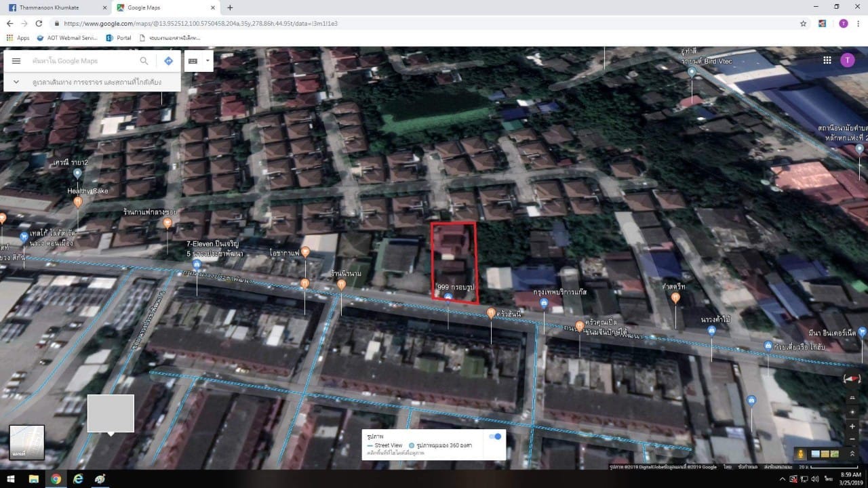Screen dimensions: 868x488
Task: Open AOT Webmail bookmark link
Action: [67, 38]
